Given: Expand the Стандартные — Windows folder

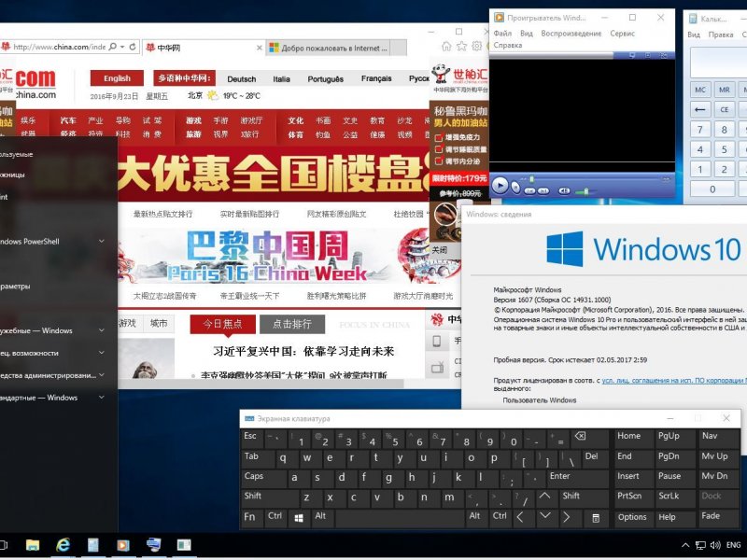Looking at the screenshot, I should [x=102, y=398].
